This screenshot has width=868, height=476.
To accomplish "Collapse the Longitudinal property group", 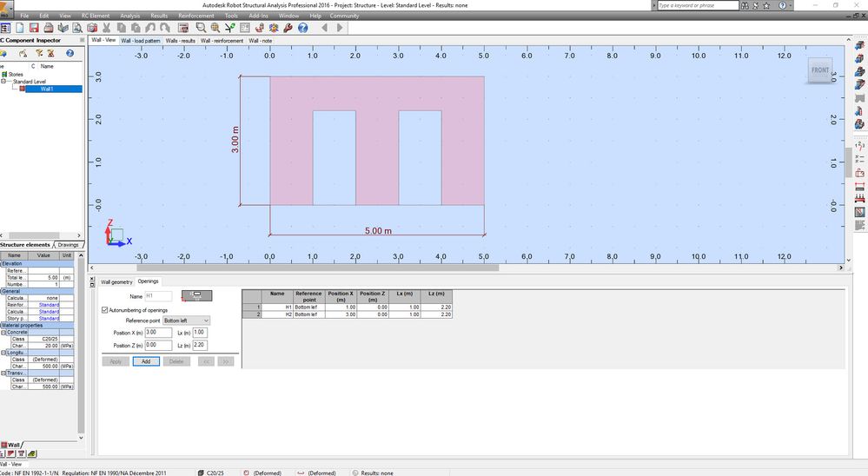I will [x=3, y=353].
